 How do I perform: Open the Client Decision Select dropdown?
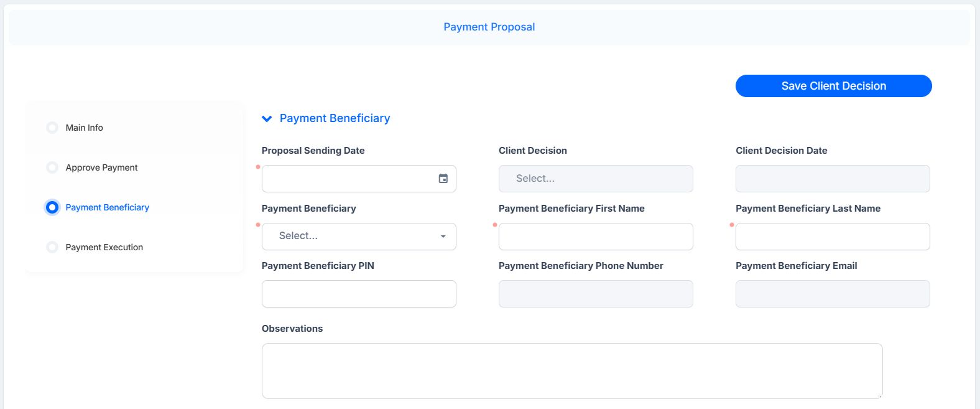tap(596, 179)
